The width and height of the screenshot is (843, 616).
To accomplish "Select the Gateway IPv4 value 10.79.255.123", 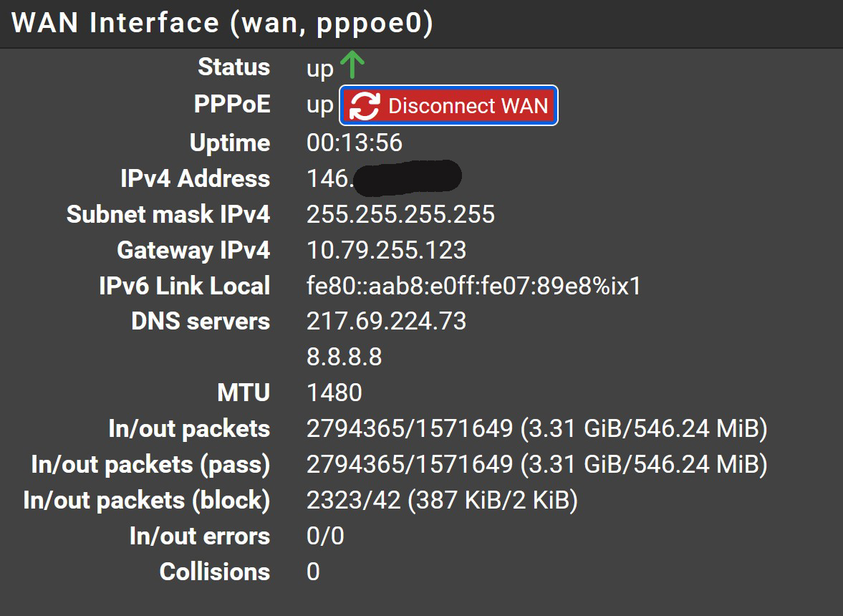I will (386, 251).
